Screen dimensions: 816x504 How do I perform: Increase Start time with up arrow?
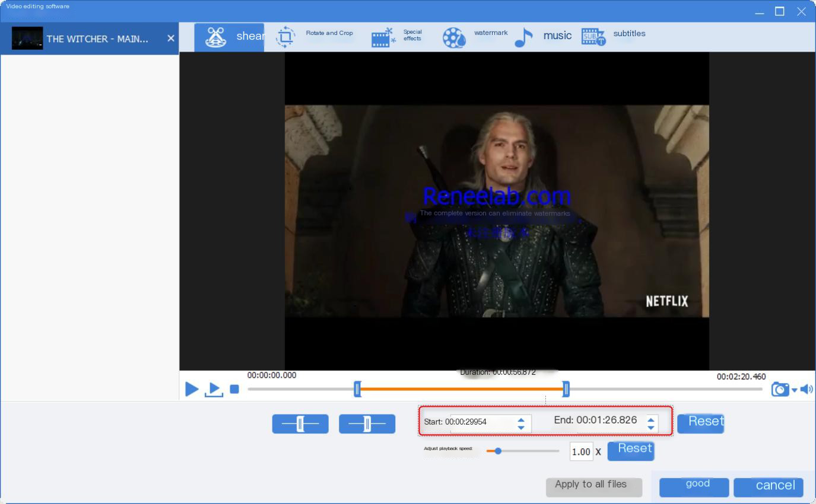(521, 420)
